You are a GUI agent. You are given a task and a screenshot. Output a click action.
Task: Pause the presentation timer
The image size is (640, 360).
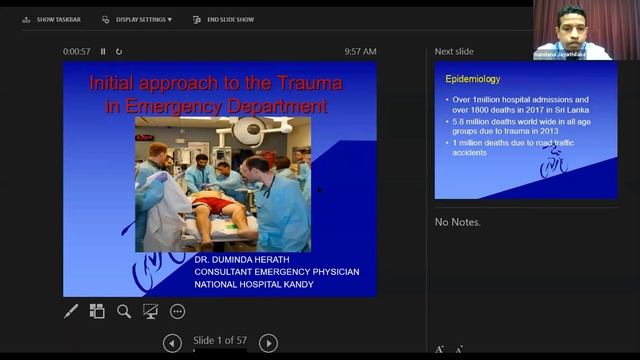click(x=103, y=51)
